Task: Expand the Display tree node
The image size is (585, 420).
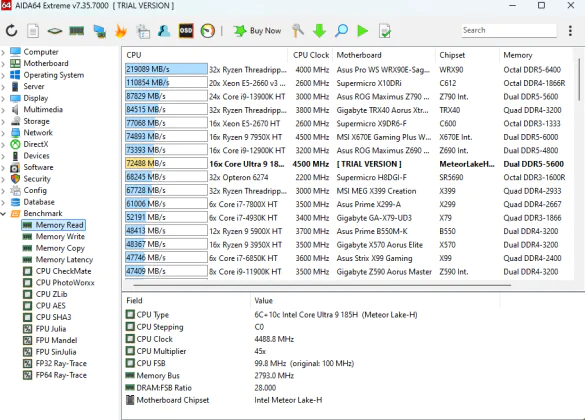Action: click(x=3, y=98)
